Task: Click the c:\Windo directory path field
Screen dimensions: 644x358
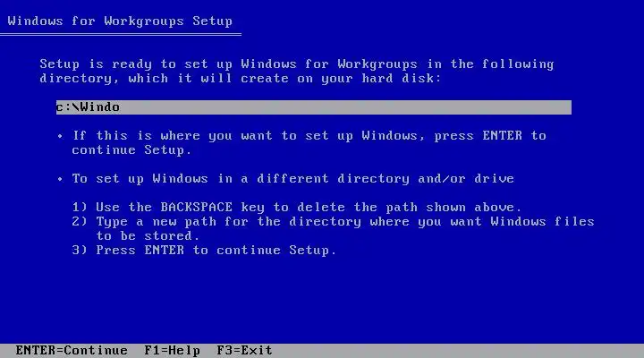Action: pos(313,107)
